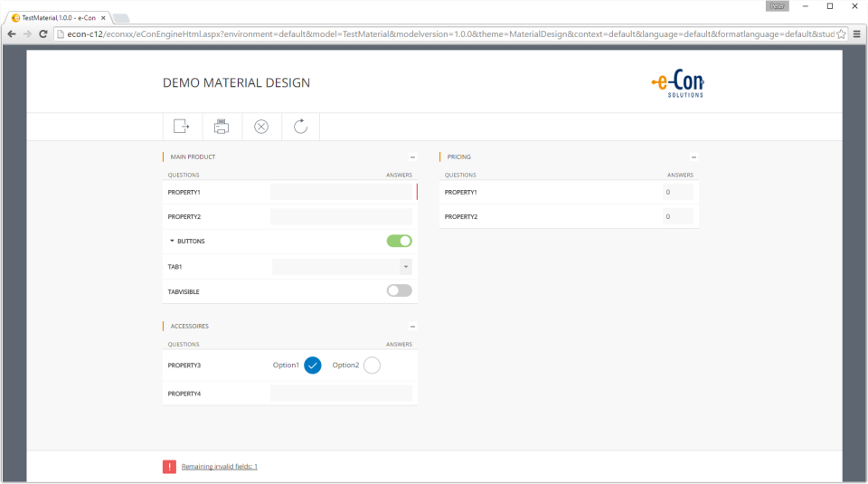Click the TABVISIBLE label

pyautogui.click(x=184, y=292)
